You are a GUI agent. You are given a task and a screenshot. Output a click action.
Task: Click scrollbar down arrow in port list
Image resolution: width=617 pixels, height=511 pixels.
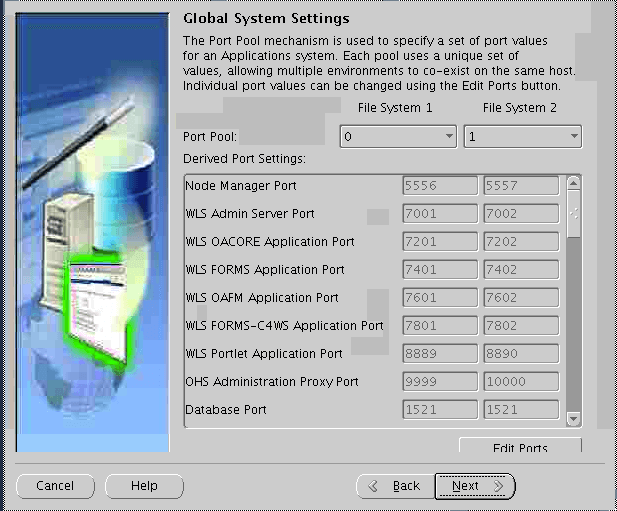point(573,418)
